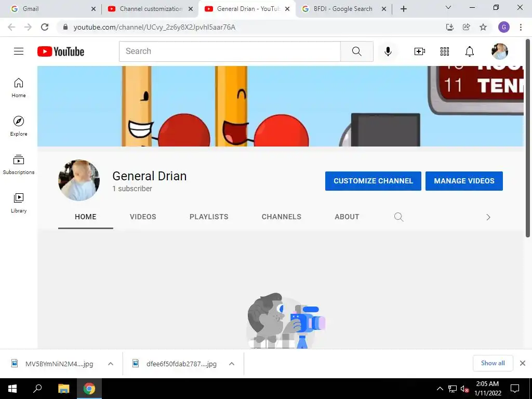Open downloaded file MV5BYmNiN2M4....jpg
Screen dimensions: 532x399
pos(52,364)
